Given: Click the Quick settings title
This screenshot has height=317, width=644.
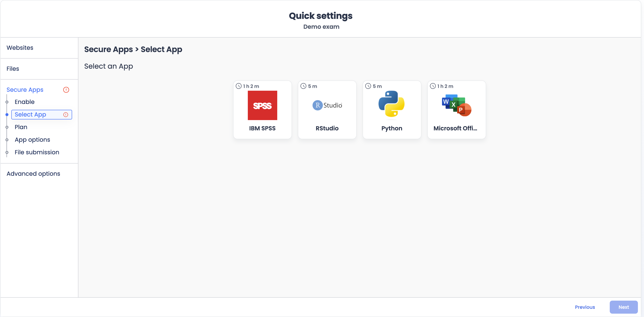Looking at the screenshot, I should 321,16.
